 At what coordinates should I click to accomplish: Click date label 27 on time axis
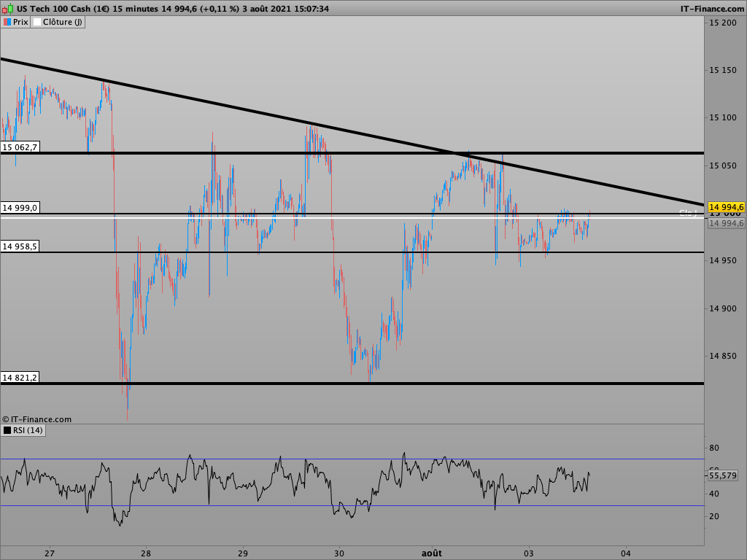point(50,553)
